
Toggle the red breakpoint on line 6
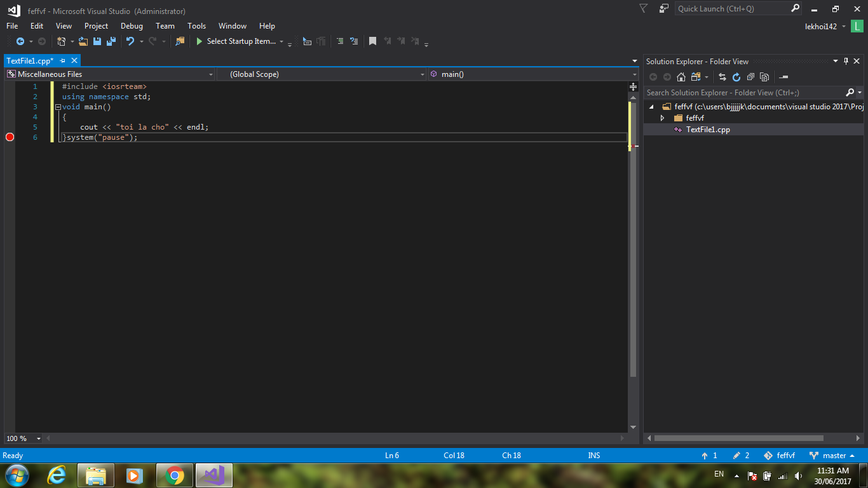point(10,137)
